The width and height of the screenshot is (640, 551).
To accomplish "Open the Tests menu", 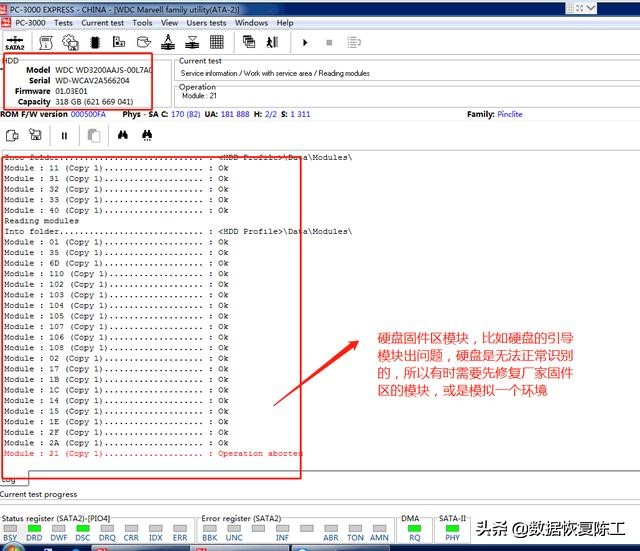I will (63, 23).
